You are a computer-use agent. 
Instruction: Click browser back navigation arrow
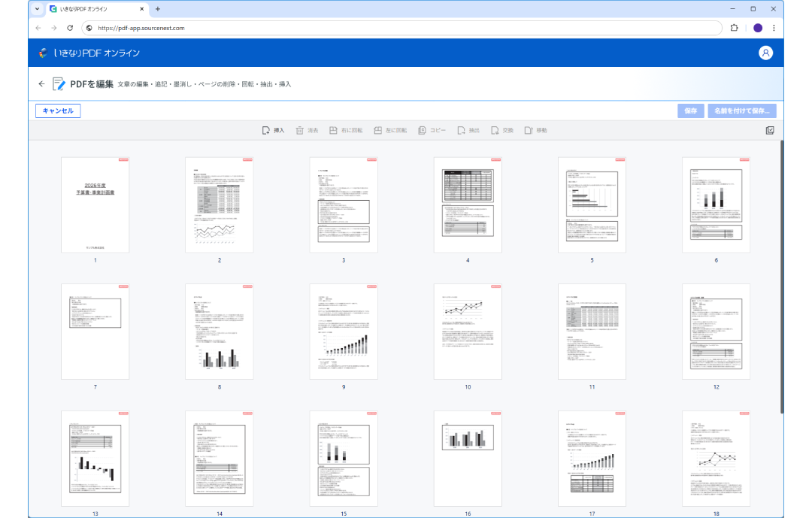click(x=38, y=28)
